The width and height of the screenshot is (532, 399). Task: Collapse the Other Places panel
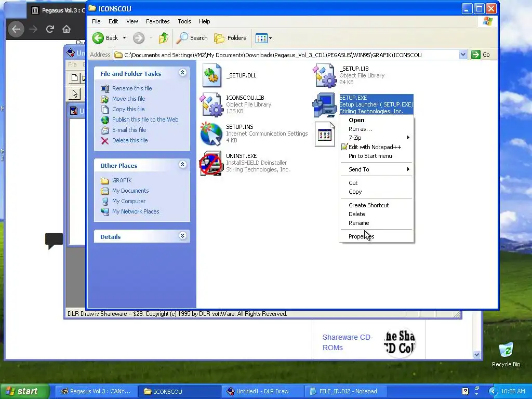(x=182, y=165)
